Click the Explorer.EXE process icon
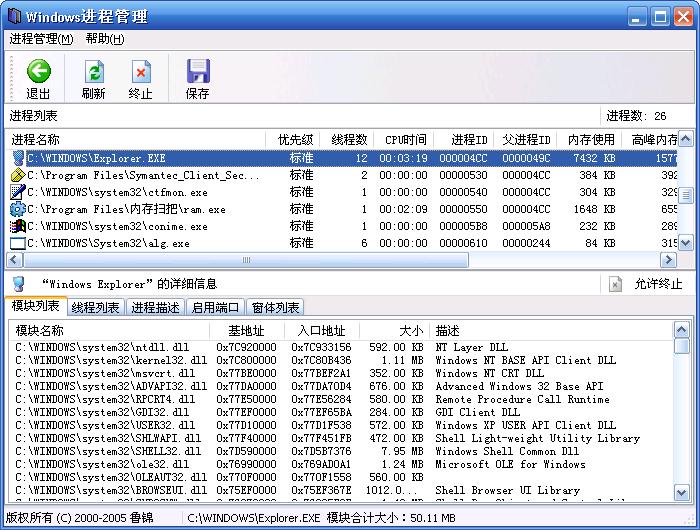Image resolution: width=700 pixels, height=530 pixels. tap(17, 158)
